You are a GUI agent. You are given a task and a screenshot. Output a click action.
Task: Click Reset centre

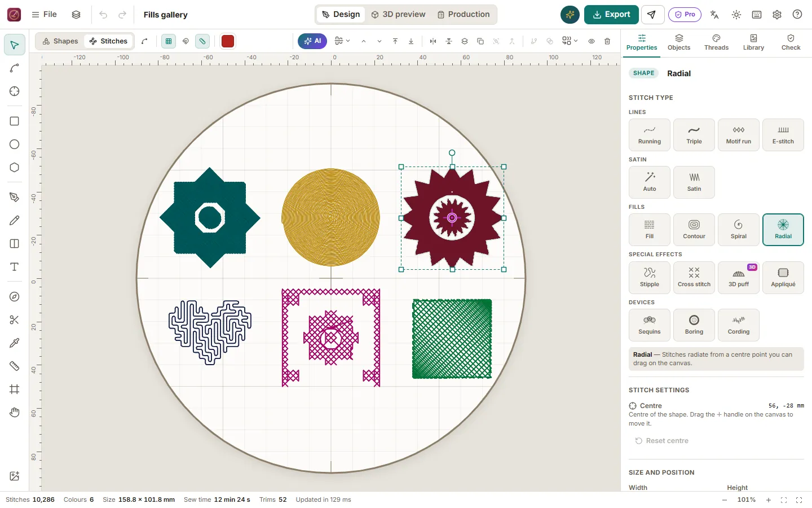661,441
